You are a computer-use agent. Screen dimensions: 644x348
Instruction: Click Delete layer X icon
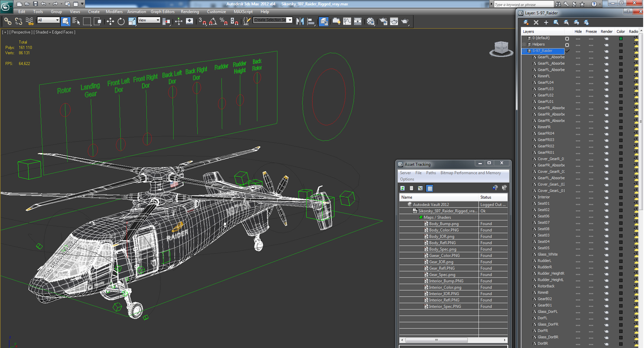coord(536,22)
